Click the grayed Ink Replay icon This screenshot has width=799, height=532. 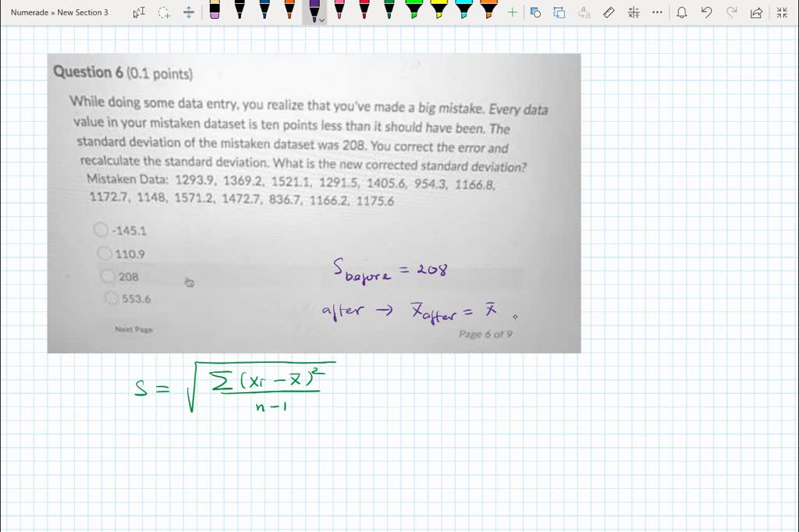coord(584,12)
